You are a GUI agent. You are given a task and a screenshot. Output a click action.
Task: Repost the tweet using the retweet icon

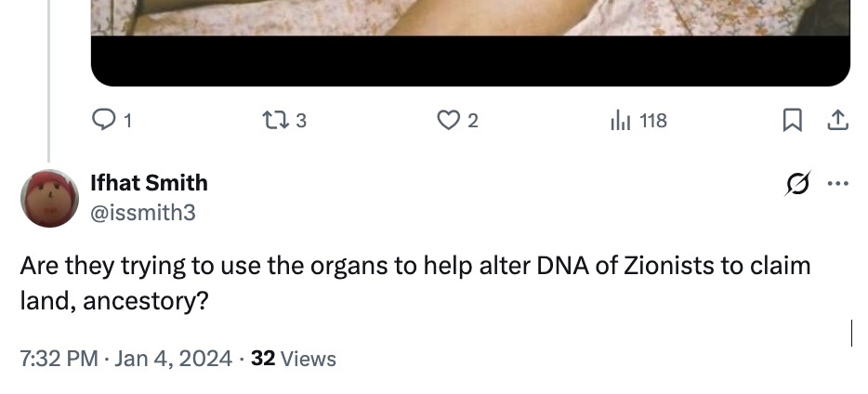[275, 120]
